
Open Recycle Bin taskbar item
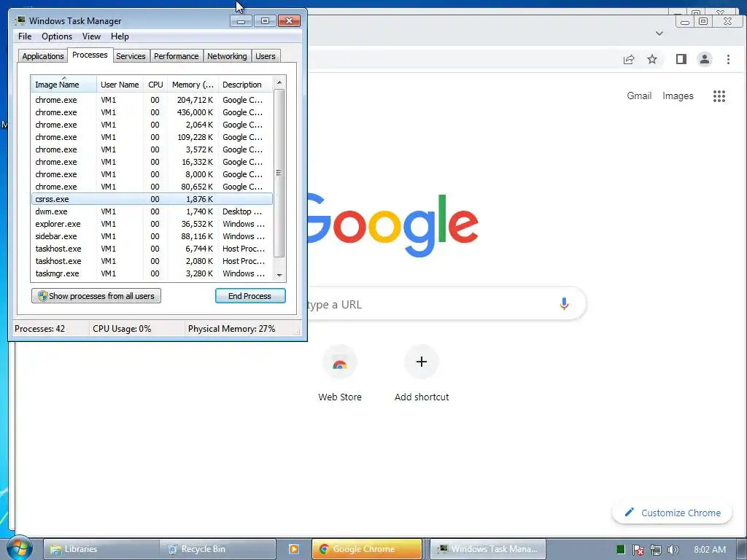217,549
